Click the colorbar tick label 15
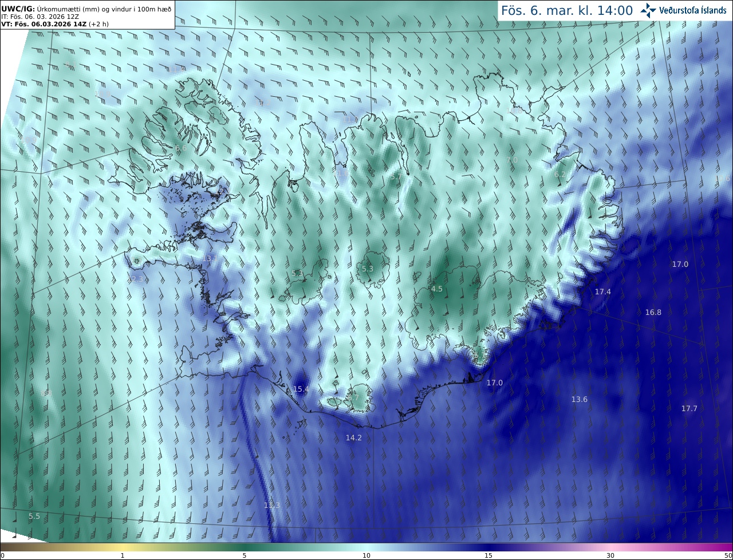The height and width of the screenshot is (560, 733). (488, 555)
